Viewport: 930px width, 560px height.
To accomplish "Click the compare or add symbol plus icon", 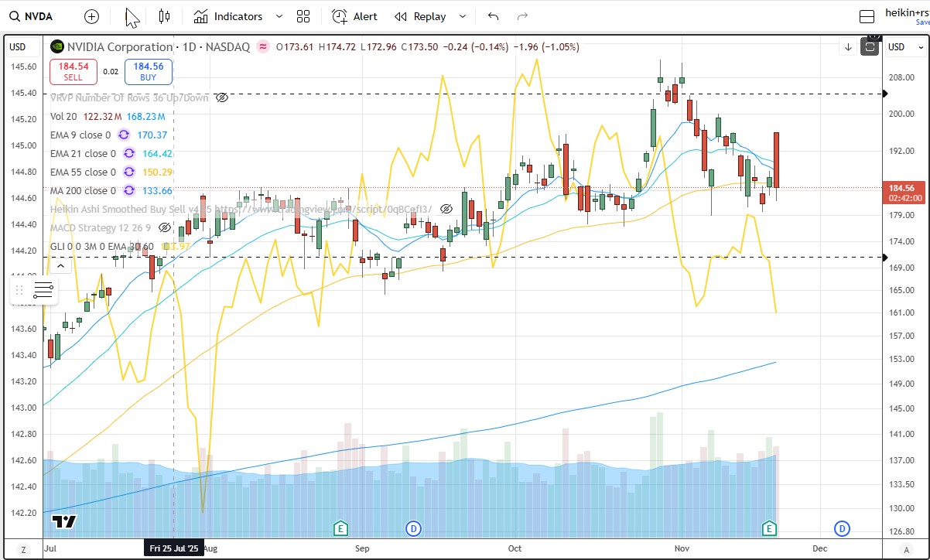I will 91,16.
